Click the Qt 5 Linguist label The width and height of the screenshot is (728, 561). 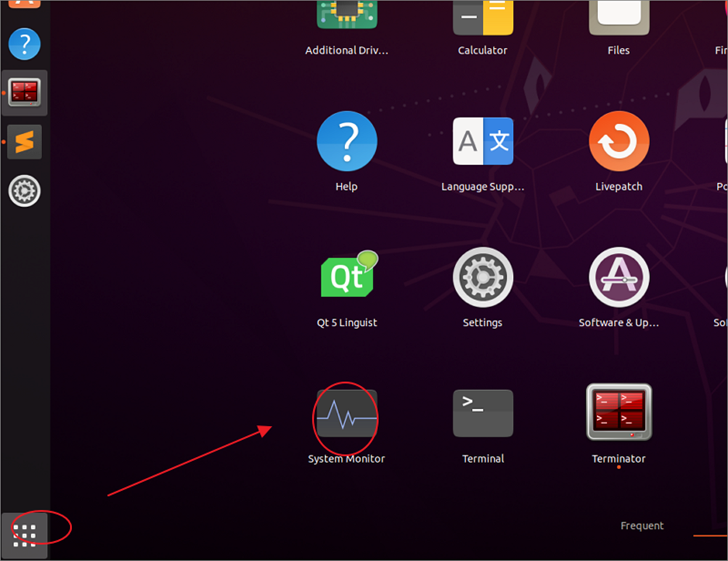(347, 323)
